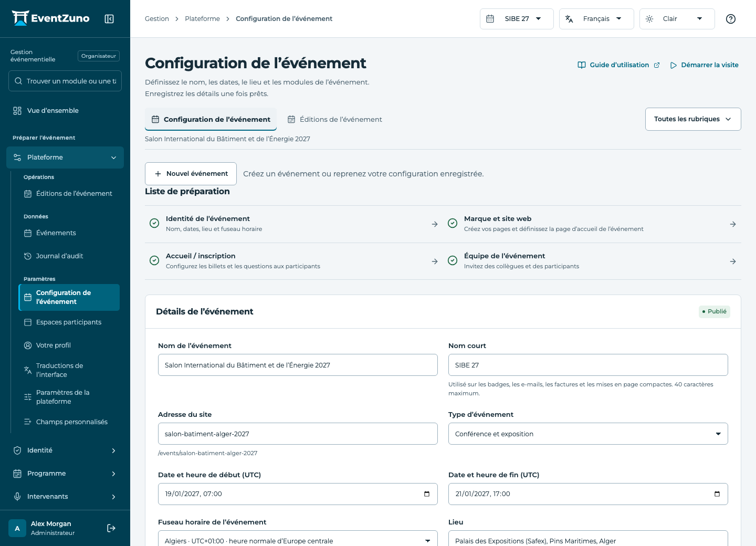This screenshot has height=546, width=756.
Task: Click the Organisateur badge
Action: point(99,56)
